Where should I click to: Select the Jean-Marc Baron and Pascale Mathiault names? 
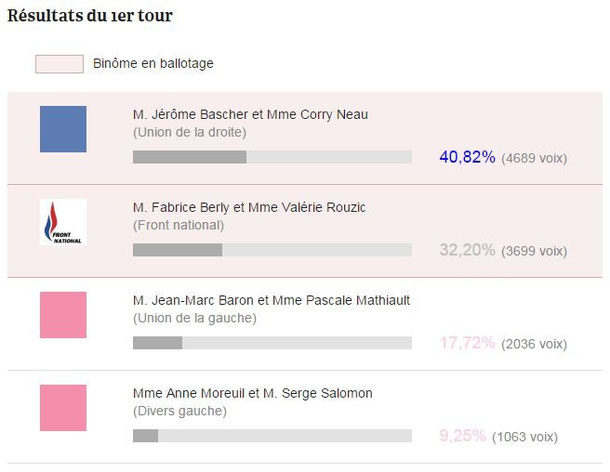271,300
